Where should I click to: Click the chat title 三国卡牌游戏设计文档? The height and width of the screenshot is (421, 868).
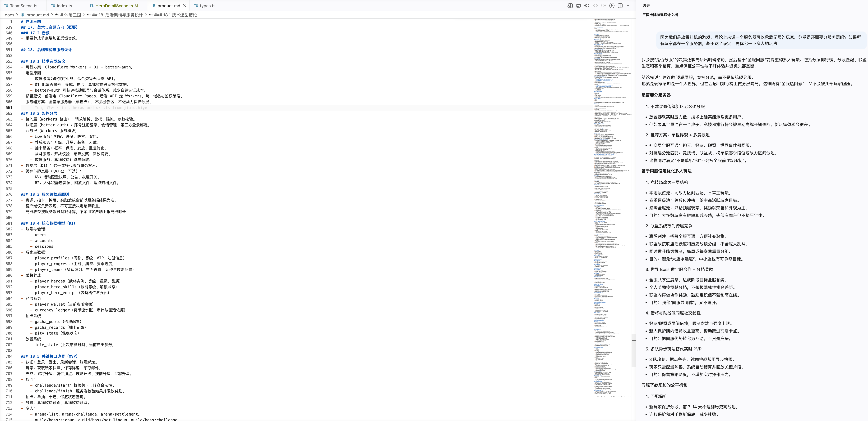[x=660, y=15]
